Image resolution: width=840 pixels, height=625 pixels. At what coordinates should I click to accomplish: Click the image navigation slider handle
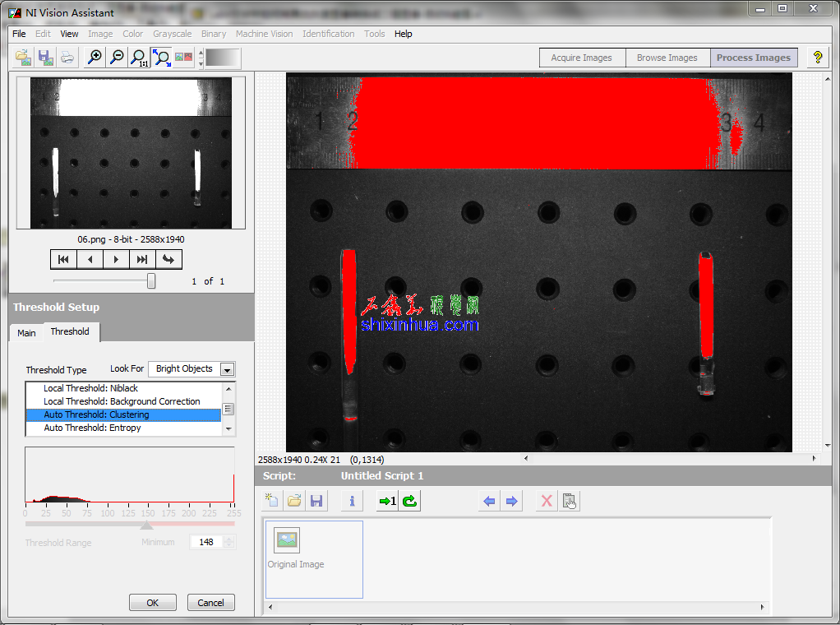[x=151, y=281]
